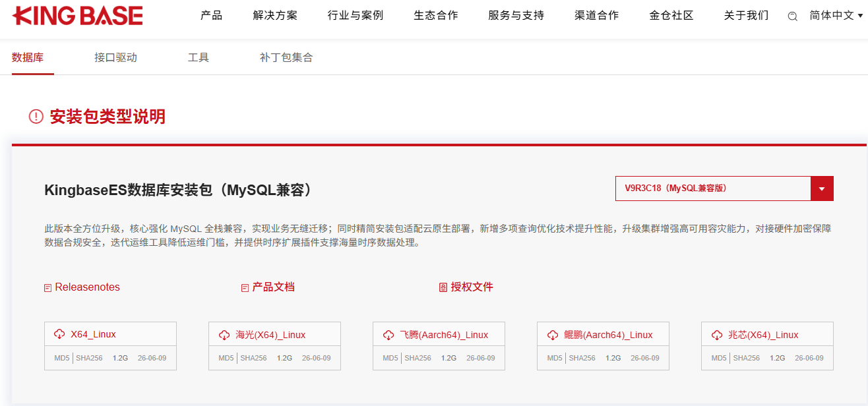Click the 兆芯(X64)_Linux cloud download icon

pyautogui.click(x=716, y=335)
